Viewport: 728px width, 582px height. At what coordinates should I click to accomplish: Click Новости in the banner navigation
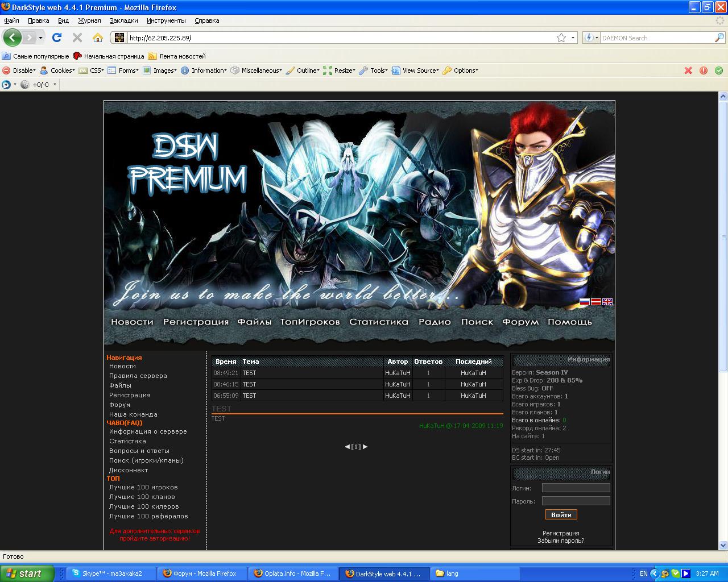132,322
